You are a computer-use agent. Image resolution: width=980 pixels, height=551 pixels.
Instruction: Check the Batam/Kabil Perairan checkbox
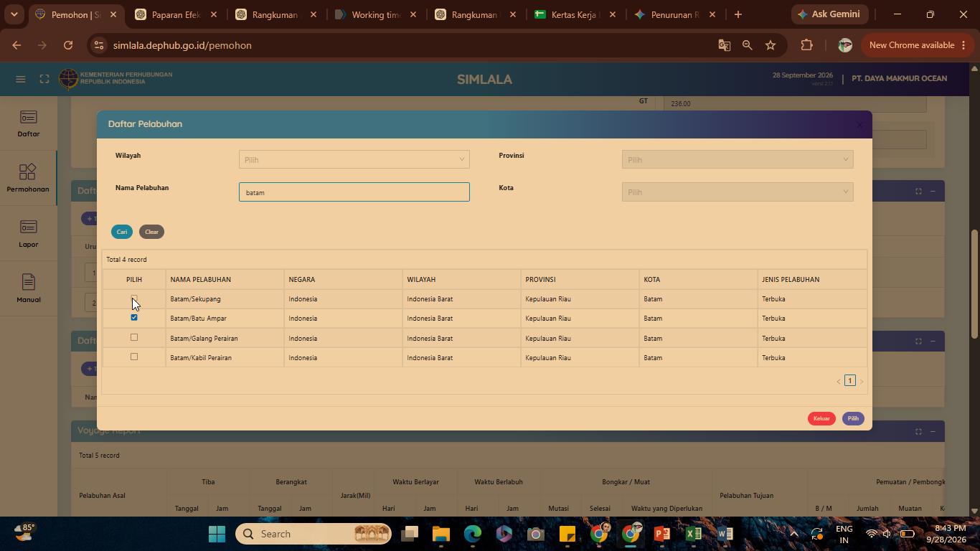pyautogui.click(x=134, y=357)
